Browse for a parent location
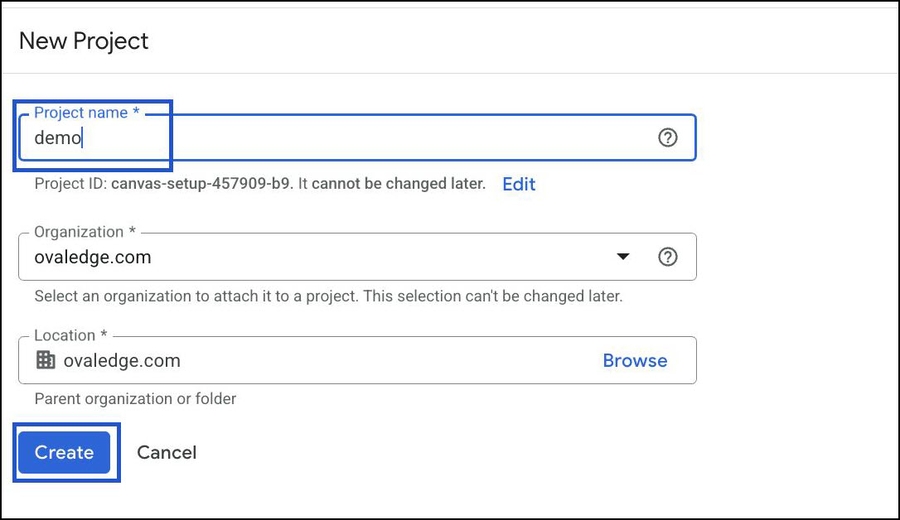 [634, 361]
